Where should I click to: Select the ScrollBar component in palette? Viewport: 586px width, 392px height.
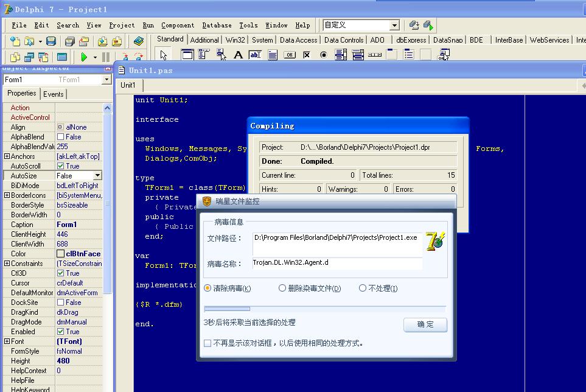coord(375,55)
